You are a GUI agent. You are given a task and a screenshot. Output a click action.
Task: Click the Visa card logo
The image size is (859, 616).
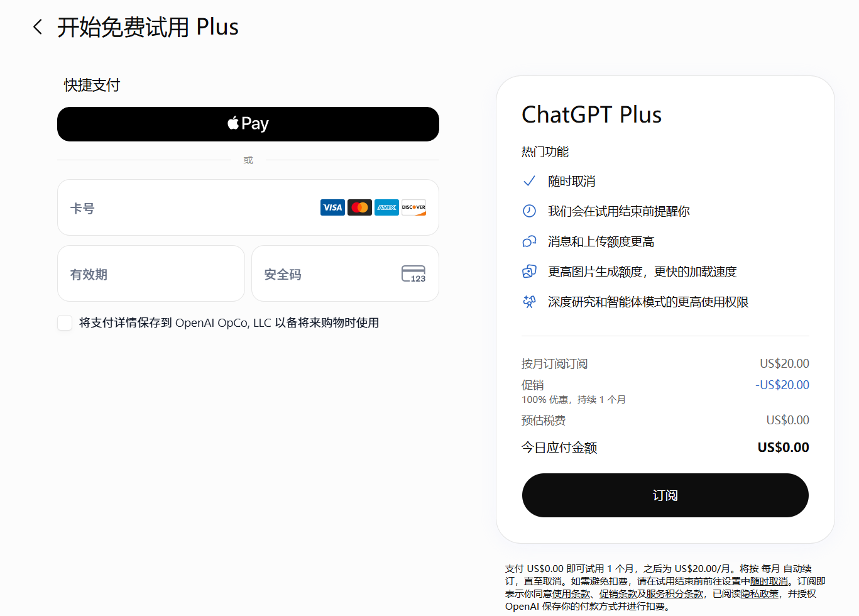[x=332, y=207]
